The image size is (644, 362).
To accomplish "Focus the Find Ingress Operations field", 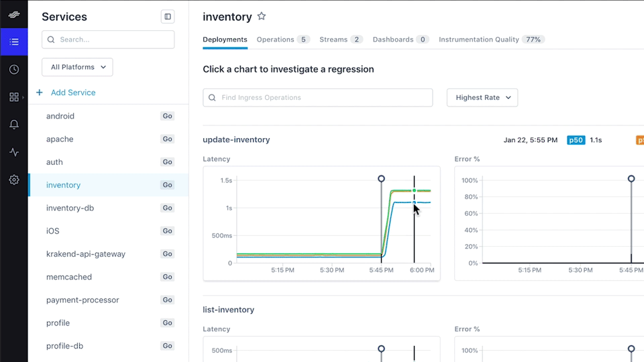I will pyautogui.click(x=318, y=97).
